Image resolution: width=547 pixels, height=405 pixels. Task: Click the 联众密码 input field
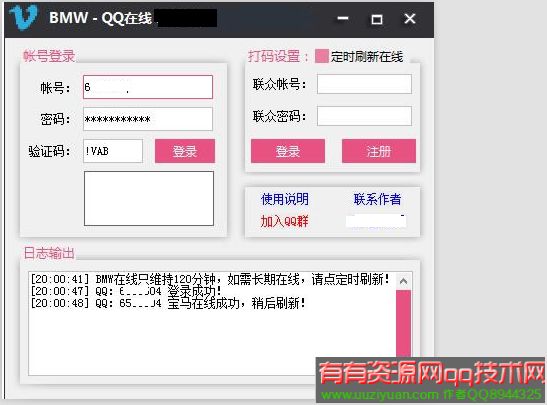pyautogui.click(x=364, y=116)
